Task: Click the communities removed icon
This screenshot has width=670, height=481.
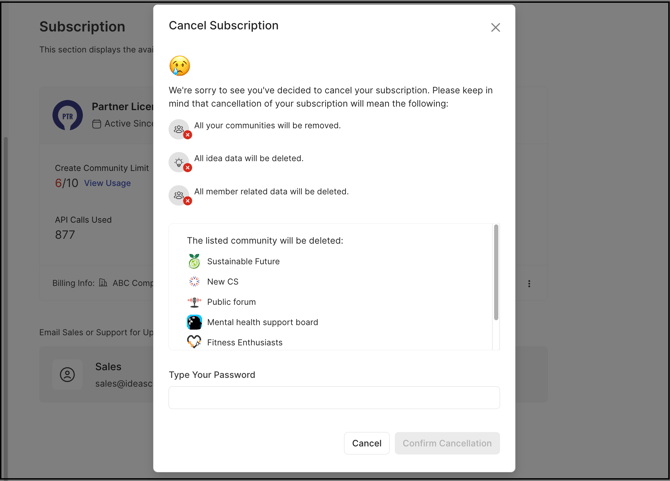Action: [179, 129]
